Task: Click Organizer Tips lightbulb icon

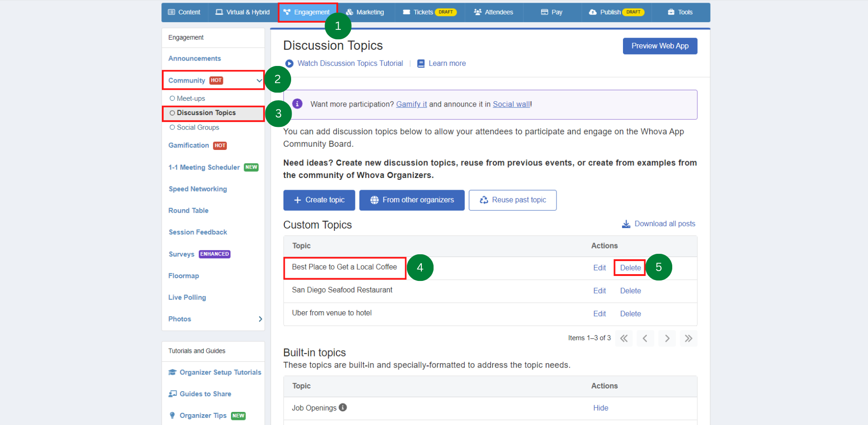Action: click(x=172, y=416)
